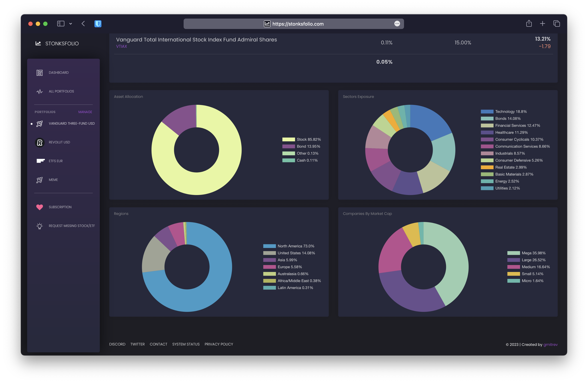Image resolution: width=588 pixels, height=383 pixels.
Task: Open the Dashboard icon in sidebar
Action: (x=40, y=73)
